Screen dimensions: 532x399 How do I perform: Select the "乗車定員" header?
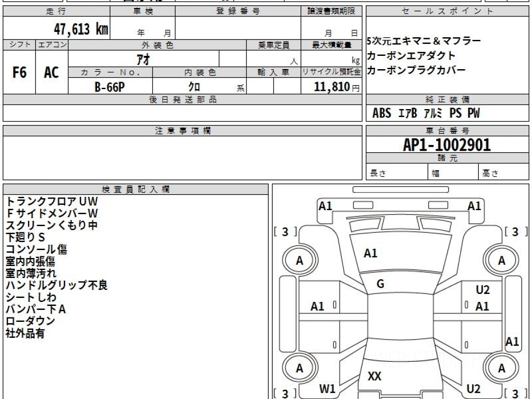click(274, 45)
